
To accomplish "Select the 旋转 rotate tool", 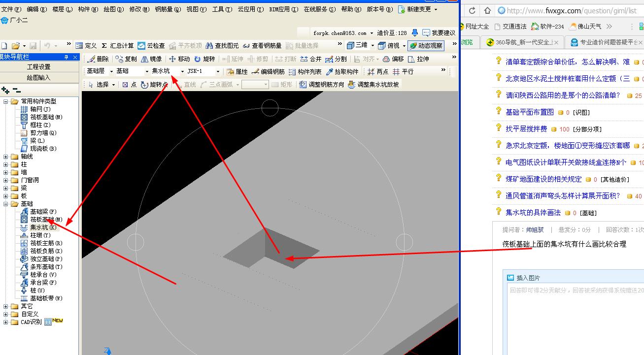I will 205,59.
